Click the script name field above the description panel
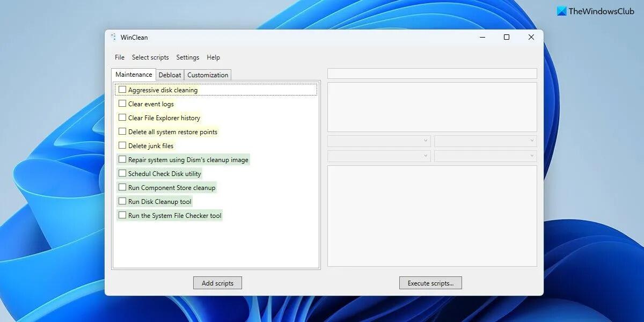The height and width of the screenshot is (322, 644). (x=431, y=73)
